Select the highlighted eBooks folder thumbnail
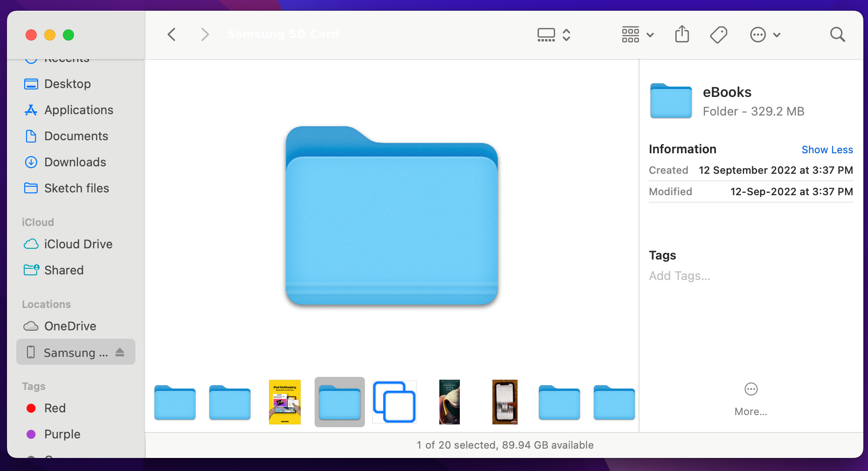 click(340, 402)
